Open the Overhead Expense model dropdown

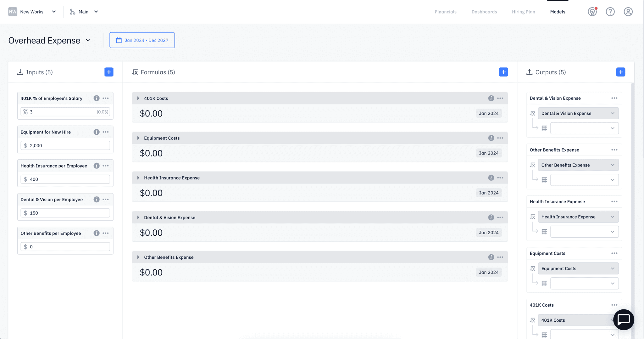click(x=49, y=40)
